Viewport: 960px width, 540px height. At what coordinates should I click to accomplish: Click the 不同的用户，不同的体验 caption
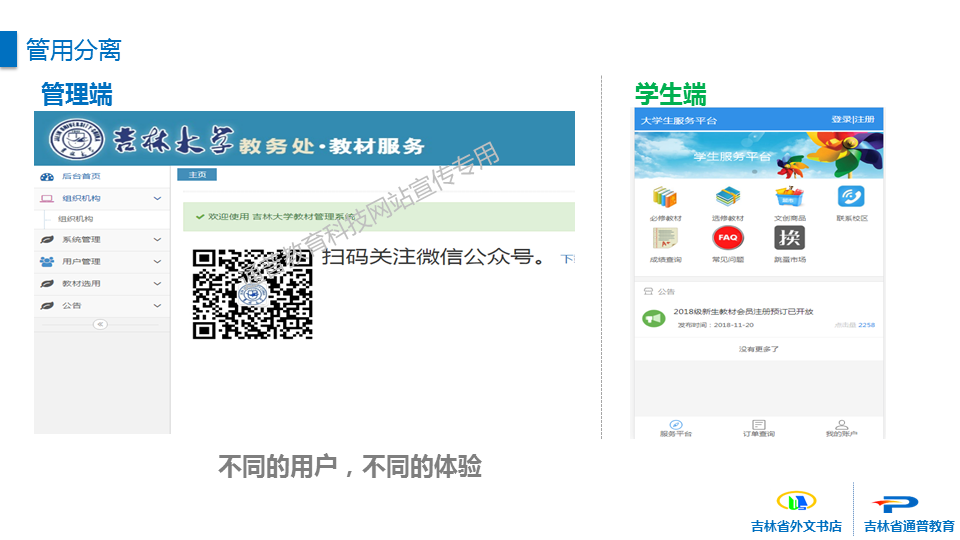(350, 467)
